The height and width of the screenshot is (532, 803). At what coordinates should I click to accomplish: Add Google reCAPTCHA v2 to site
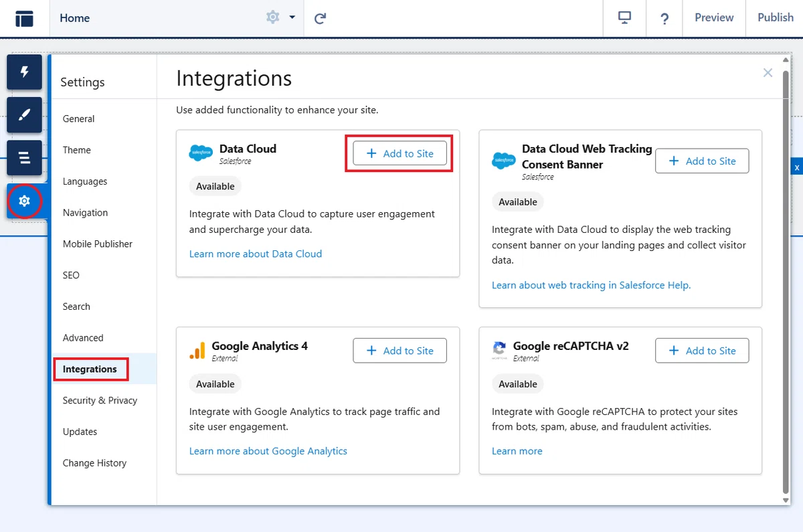pos(702,351)
